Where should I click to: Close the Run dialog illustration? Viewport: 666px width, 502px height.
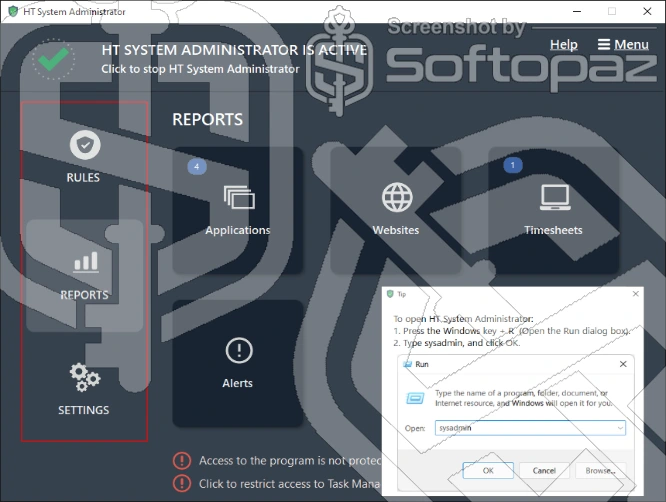tap(623, 364)
